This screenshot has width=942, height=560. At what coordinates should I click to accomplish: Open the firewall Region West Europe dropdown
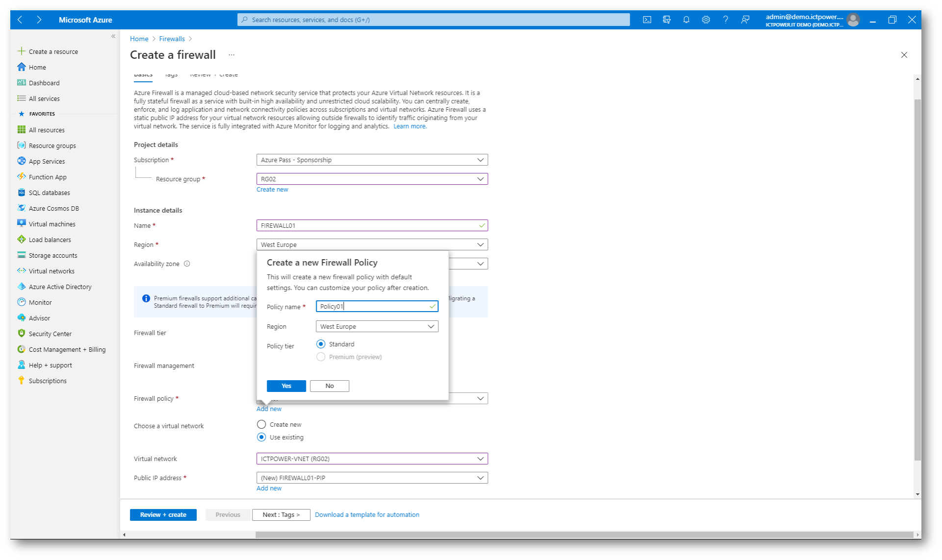pyautogui.click(x=372, y=245)
